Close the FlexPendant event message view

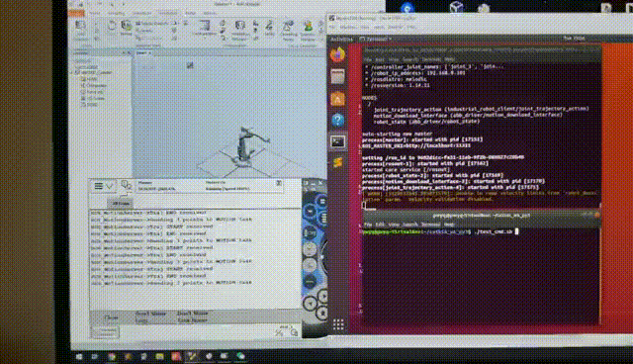(279, 184)
